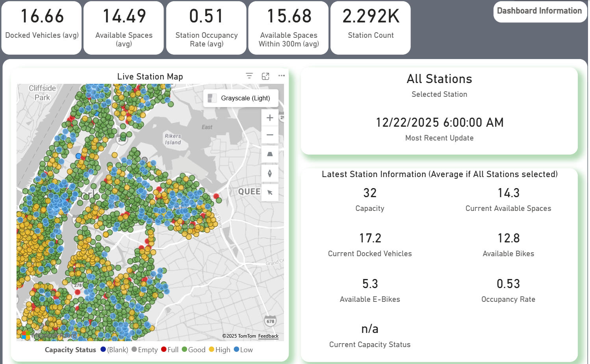Screen dimensions: 590x364
Task: Click the Microsoft Azure logo on map
Action: (x=47, y=335)
